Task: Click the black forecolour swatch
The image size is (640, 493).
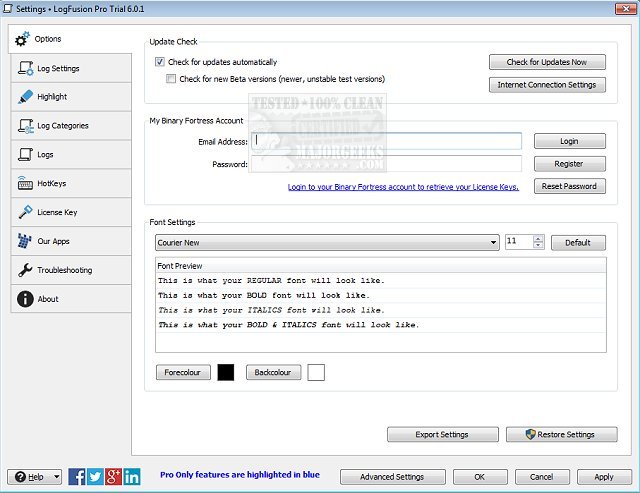Action: pyautogui.click(x=226, y=373)
